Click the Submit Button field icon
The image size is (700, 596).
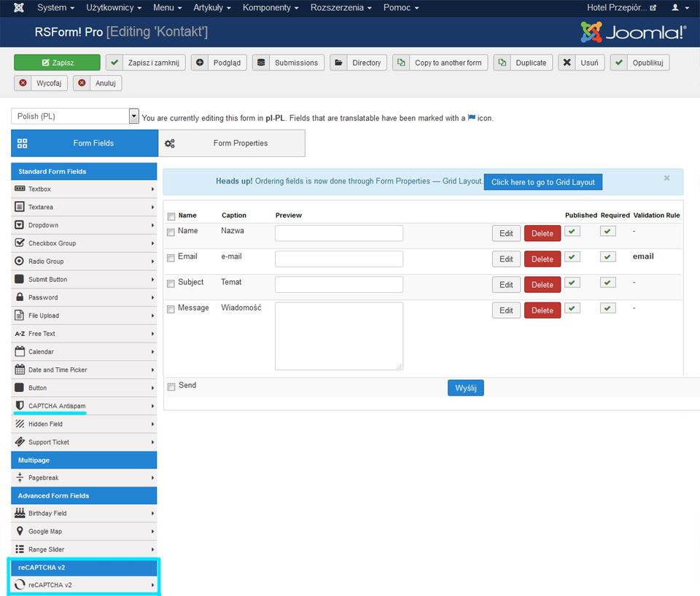tap(19, 279)
